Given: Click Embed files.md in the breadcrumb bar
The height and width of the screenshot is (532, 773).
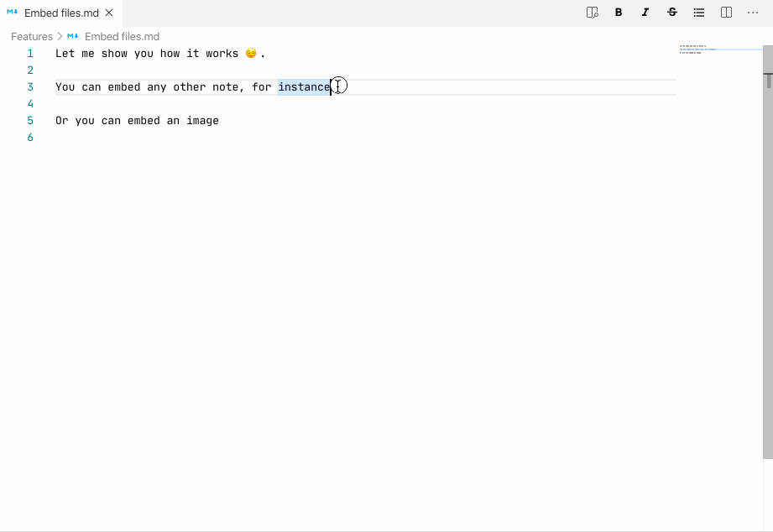Looking at the screenshot, I should click(123, 36).
